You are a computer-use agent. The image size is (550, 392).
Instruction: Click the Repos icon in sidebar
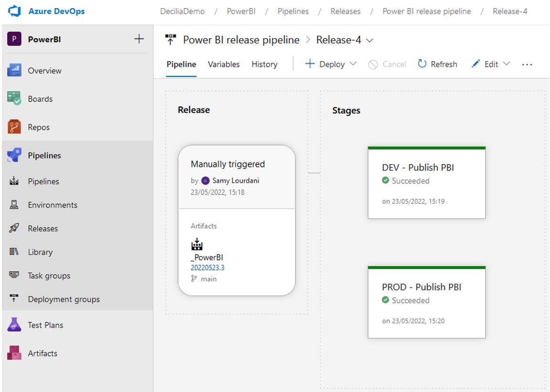pyautogui.click(x=14, y=127)
